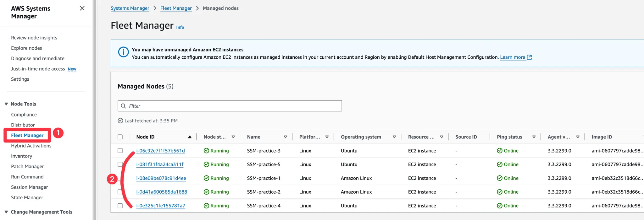Click the info circle icon in banner
This screenshot has height=220, width=644.
123,52
